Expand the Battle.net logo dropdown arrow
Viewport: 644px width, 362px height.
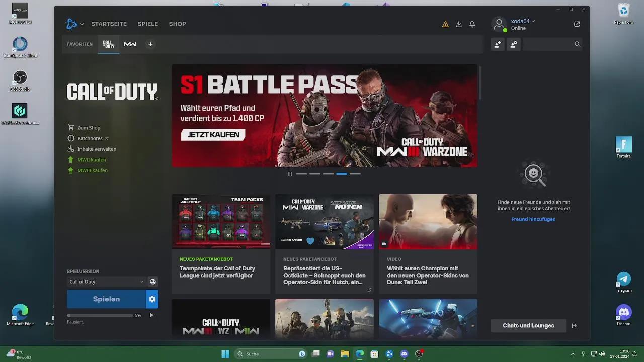tap(82, 24)
